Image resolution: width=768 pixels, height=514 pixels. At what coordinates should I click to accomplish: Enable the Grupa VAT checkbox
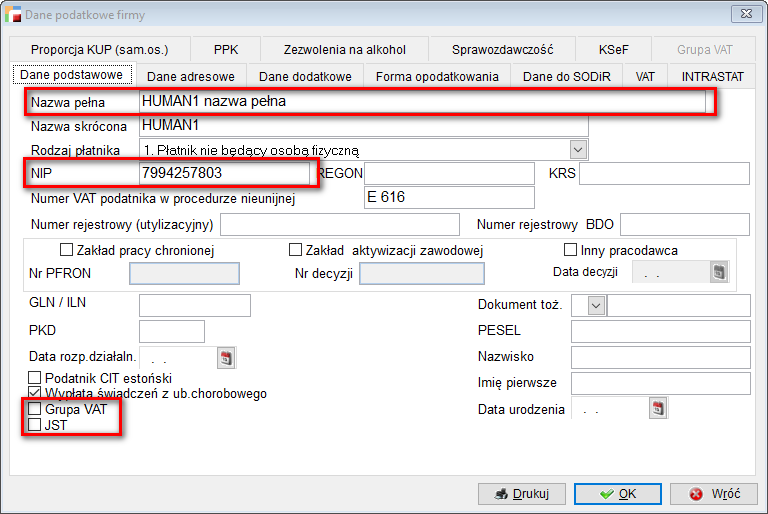[x=36, y=409]
